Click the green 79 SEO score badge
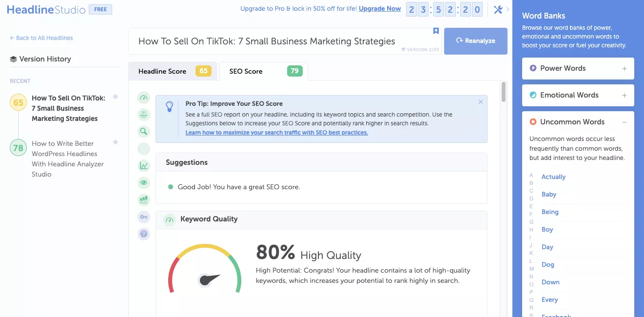 click(x=294, y=71)
